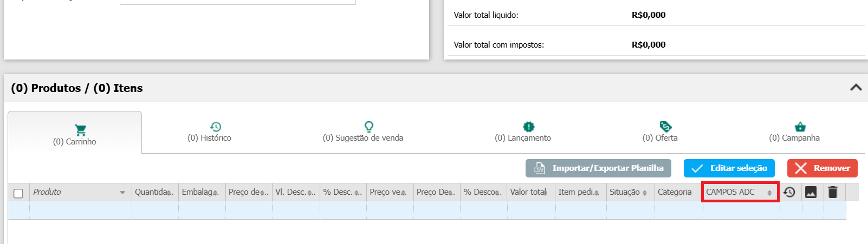Sort by the Quantidade column

[x=155, y=192]
